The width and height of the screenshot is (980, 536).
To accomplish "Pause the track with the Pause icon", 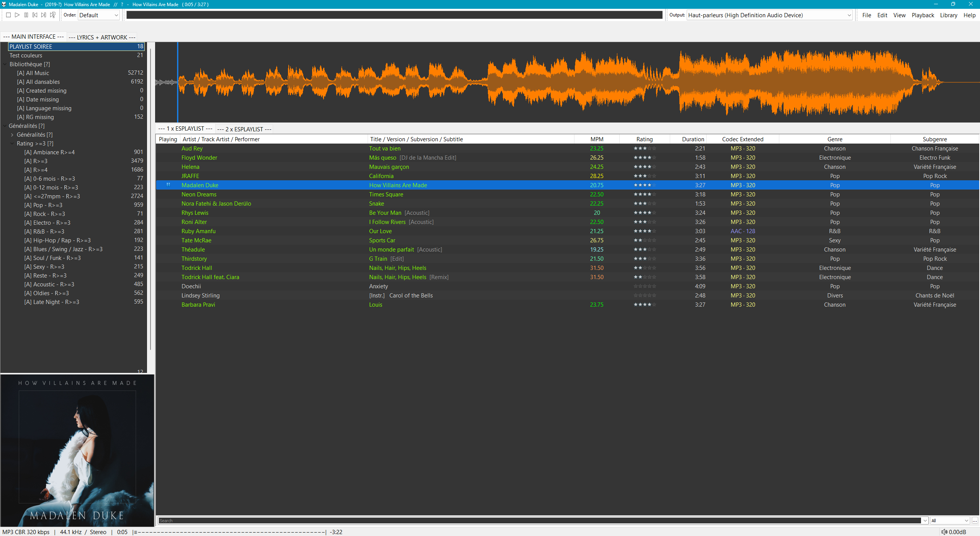I will (26, 15).
